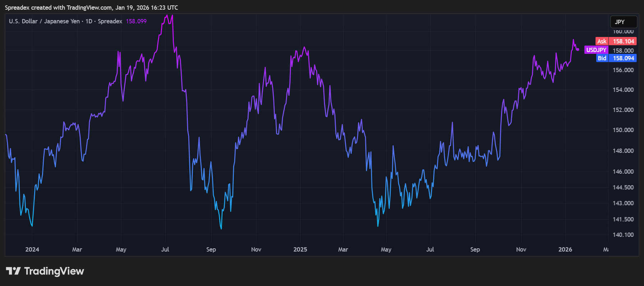The image size is (644, 286).
Task: Click the 148.000 price axis label
Action: pyautogui.click(x=623, y=151)
